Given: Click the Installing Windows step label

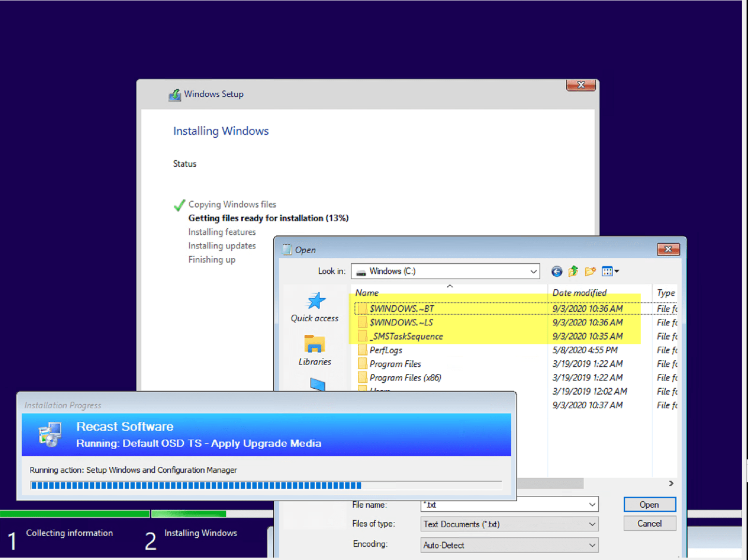Looking at the screenshot, I should pyautogui.click(x=201, y=532).
